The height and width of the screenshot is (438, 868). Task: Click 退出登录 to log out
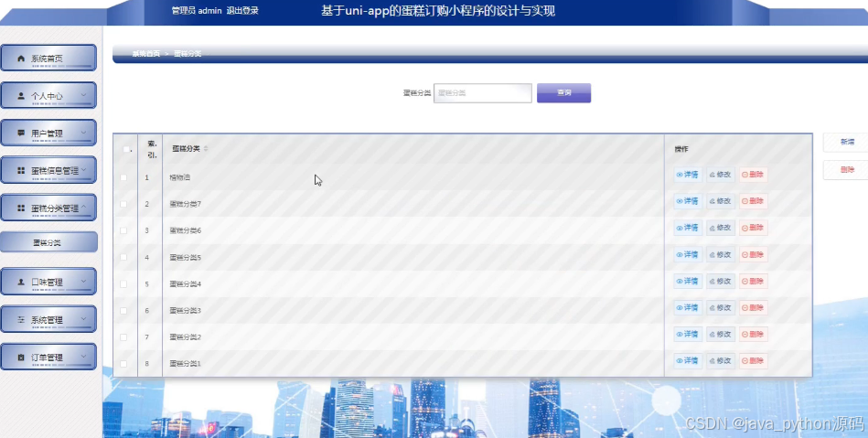[242, 11]
